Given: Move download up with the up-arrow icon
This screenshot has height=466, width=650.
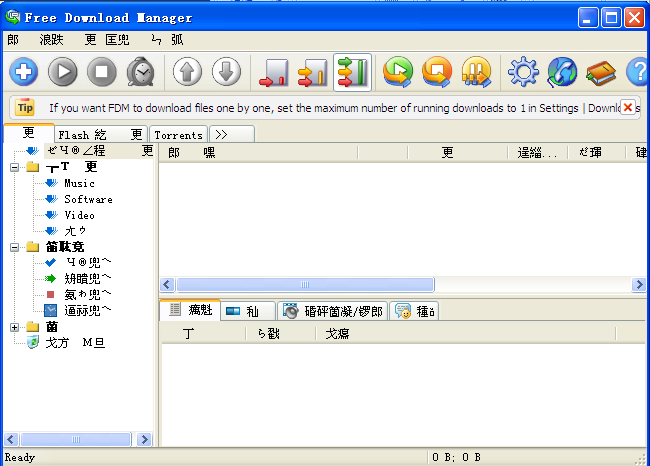Looking at the screenshot, I should (x=187, y=72).
